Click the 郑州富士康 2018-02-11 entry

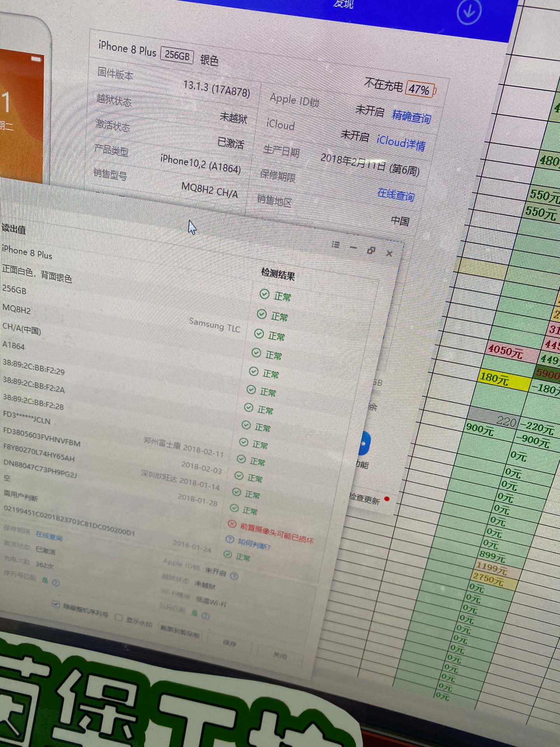184,447
